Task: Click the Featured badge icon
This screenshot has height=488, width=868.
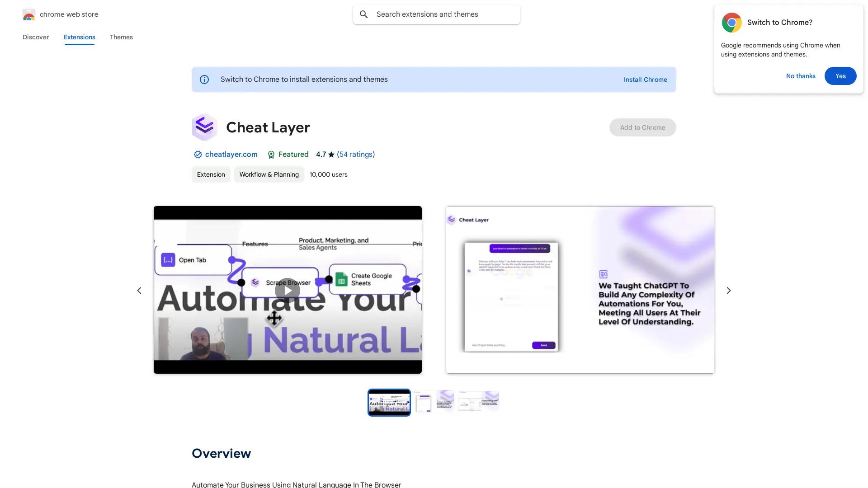Action: point(271,155)
